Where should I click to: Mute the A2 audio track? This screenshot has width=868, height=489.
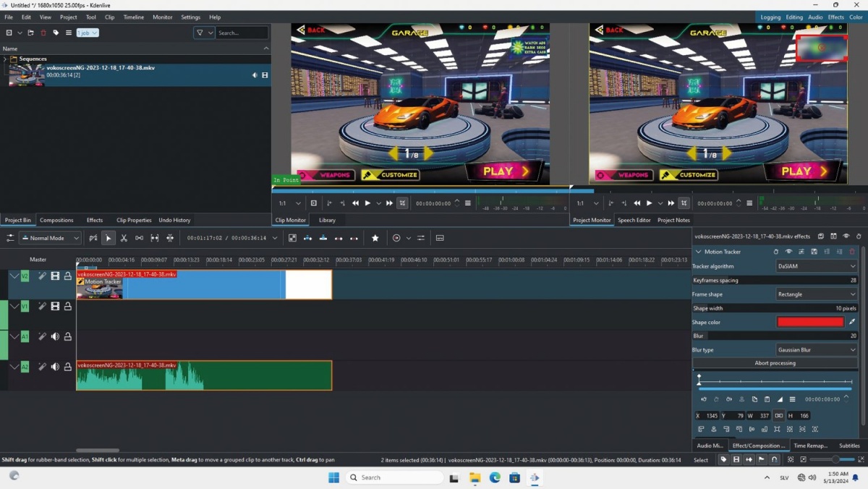point(55,367)
